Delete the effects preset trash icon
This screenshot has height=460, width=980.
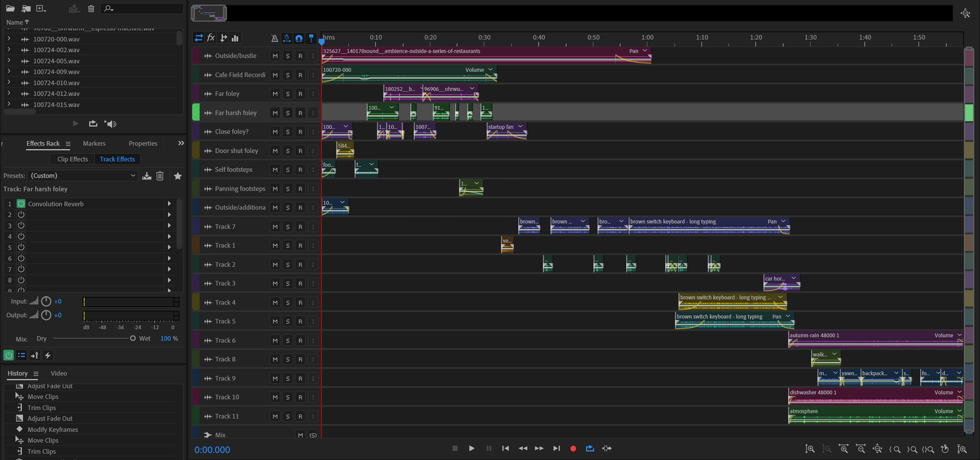160,176
